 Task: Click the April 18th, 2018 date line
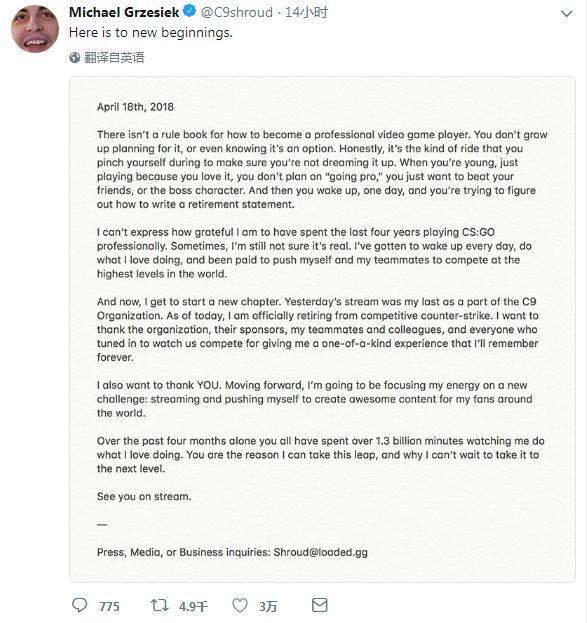135,107
